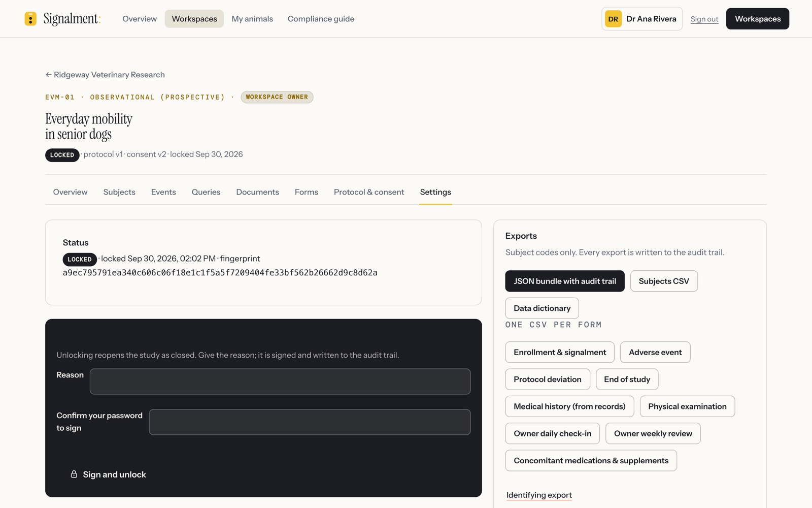This screenshot has width=812, height=508.
Task: Open the Events tab
Action: pyautogui.click(x=163, y=192)
